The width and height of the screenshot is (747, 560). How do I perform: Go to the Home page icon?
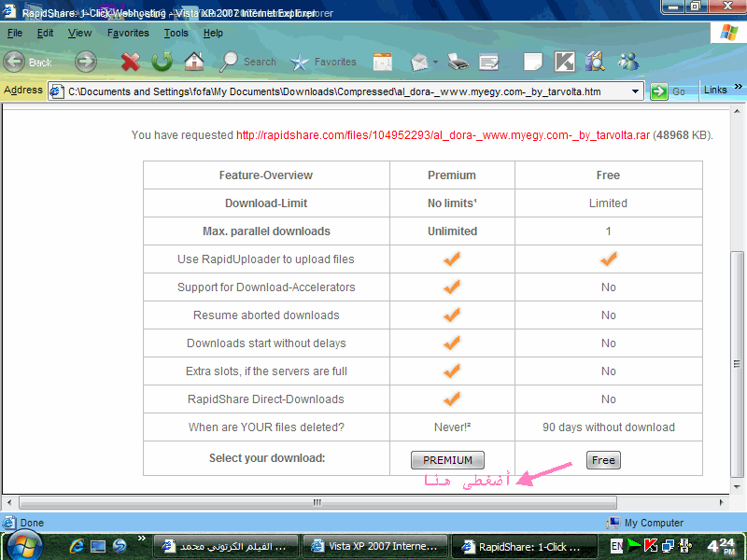pos(194,62)
